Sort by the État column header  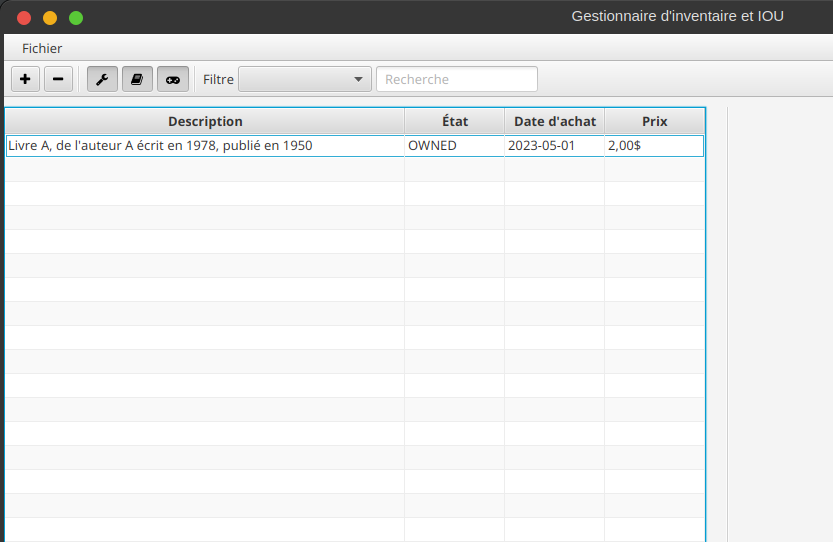pyautogui.click(x=455, y=121)
